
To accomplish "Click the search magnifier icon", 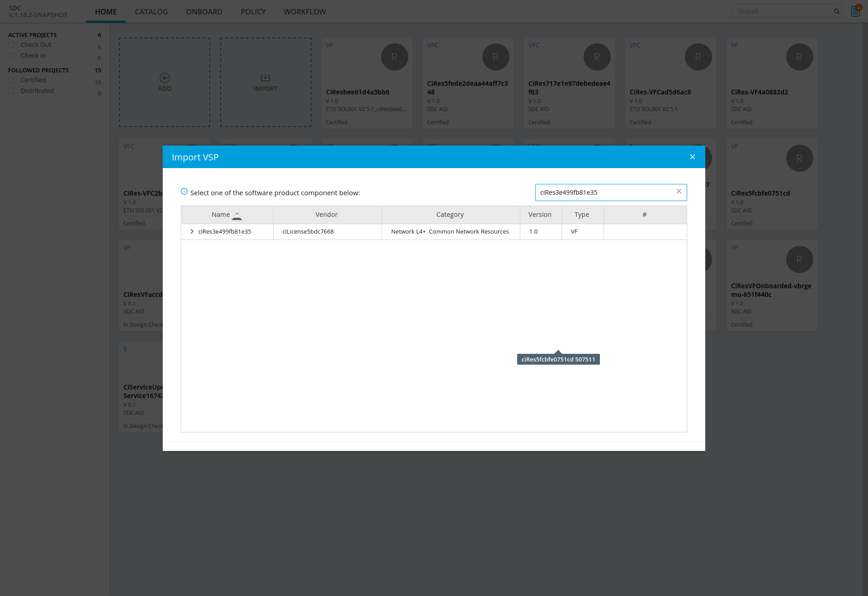I will click(836, 11).
